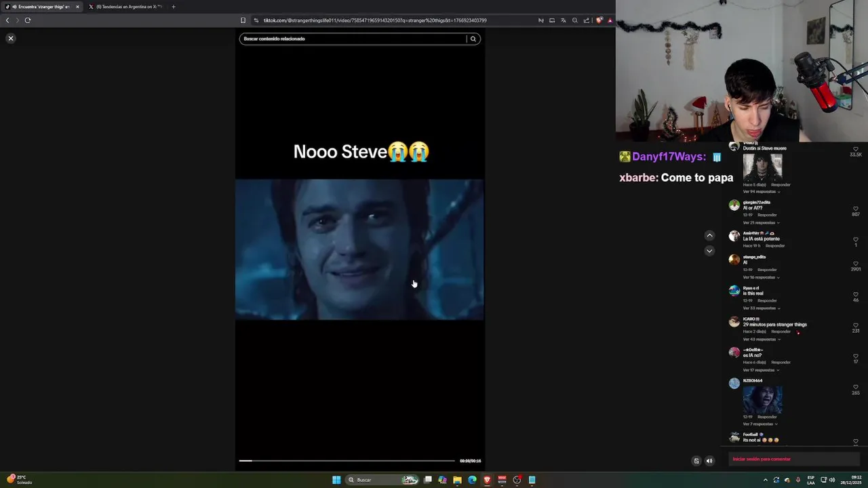Click the share page icon in address bar
The image size is (868, 488).
click(x=587, y=20)
